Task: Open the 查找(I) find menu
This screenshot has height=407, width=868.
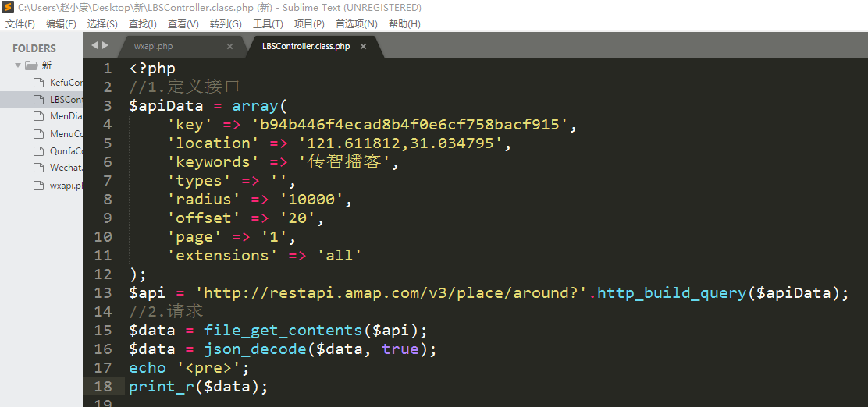Action: click(142, 24)
